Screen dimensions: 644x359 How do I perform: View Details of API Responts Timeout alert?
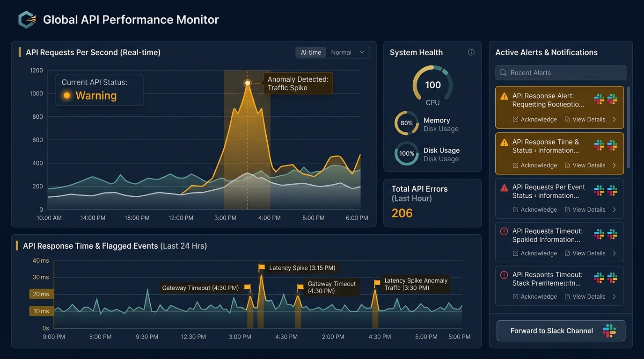pyautogui.click(x=585, y=297)
